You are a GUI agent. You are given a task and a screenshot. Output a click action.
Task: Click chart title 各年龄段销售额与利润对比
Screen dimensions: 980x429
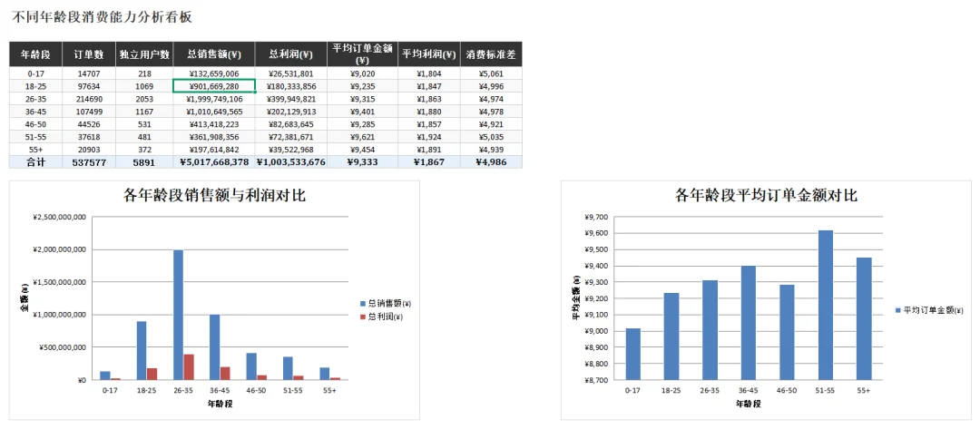pos(215,196)
